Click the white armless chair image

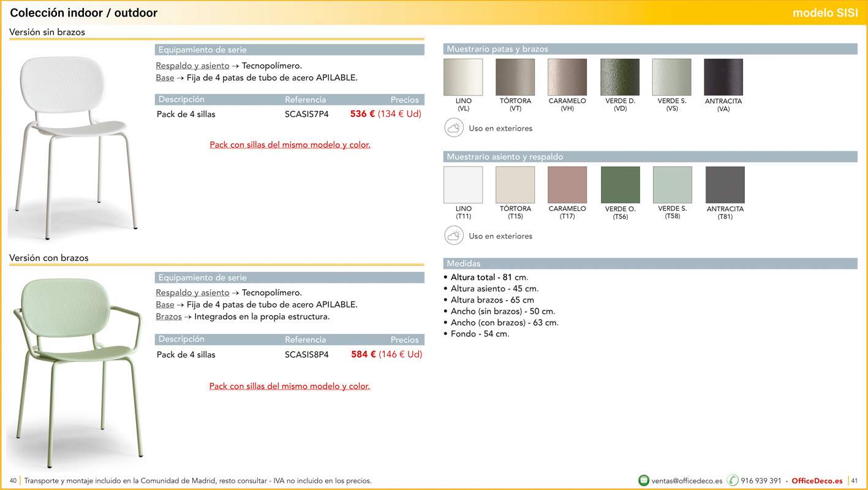point(72,146)
